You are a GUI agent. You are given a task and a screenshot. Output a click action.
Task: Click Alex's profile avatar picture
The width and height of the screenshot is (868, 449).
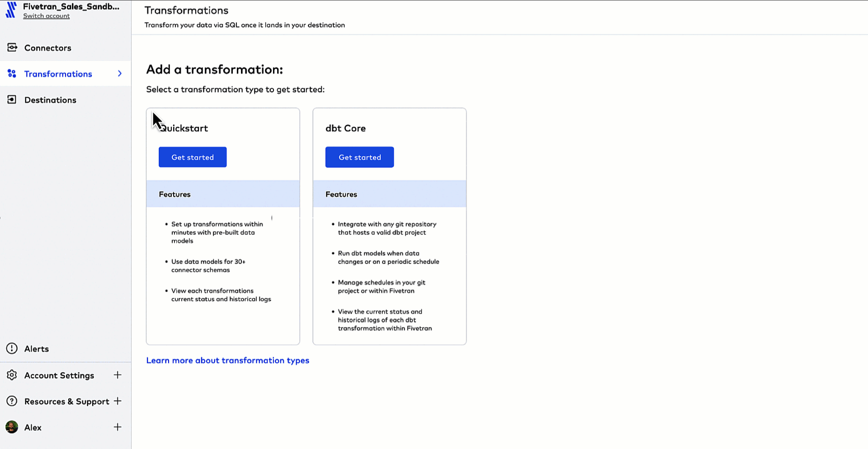[11, 427]
